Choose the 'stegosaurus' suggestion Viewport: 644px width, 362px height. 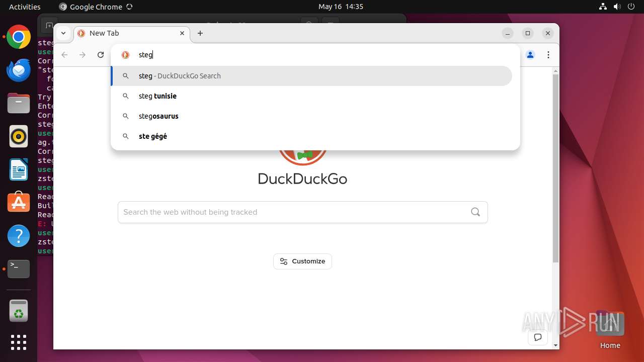[x=311, y=116]
